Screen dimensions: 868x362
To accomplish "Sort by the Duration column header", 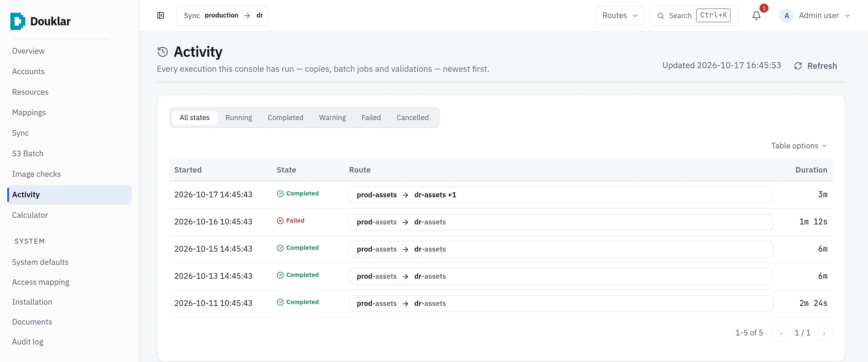I will click(x=811, y=170).
